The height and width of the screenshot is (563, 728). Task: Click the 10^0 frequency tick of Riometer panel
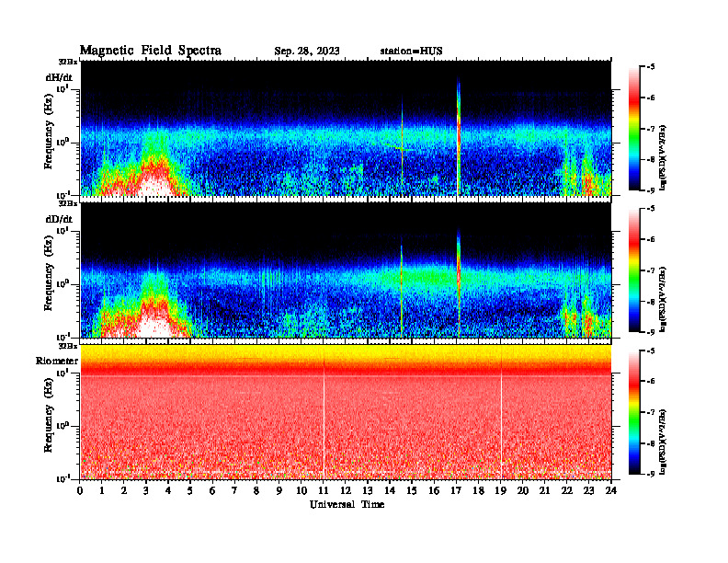[63, 426]
